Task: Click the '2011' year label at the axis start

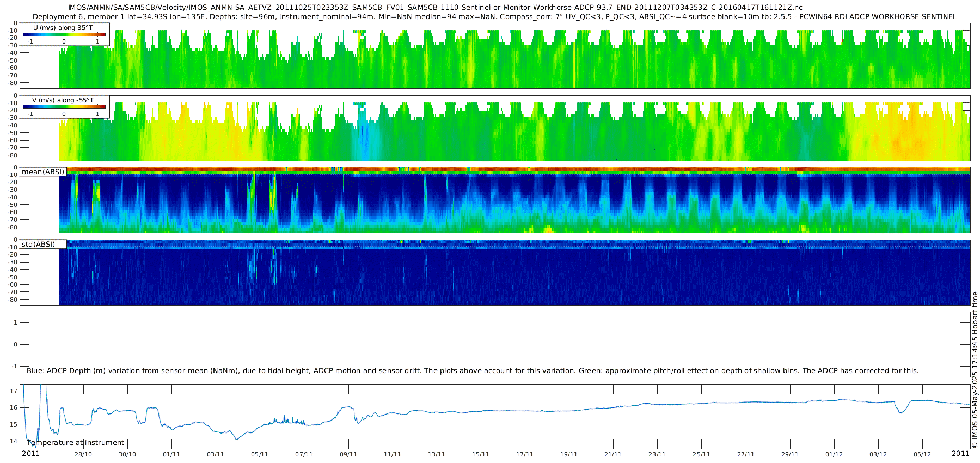Action: [30, 454]
